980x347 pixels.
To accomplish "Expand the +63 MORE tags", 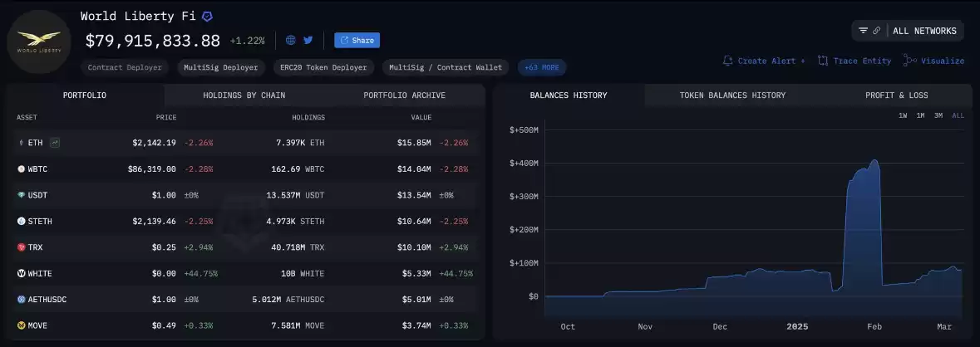I will [x=542, y=67].
